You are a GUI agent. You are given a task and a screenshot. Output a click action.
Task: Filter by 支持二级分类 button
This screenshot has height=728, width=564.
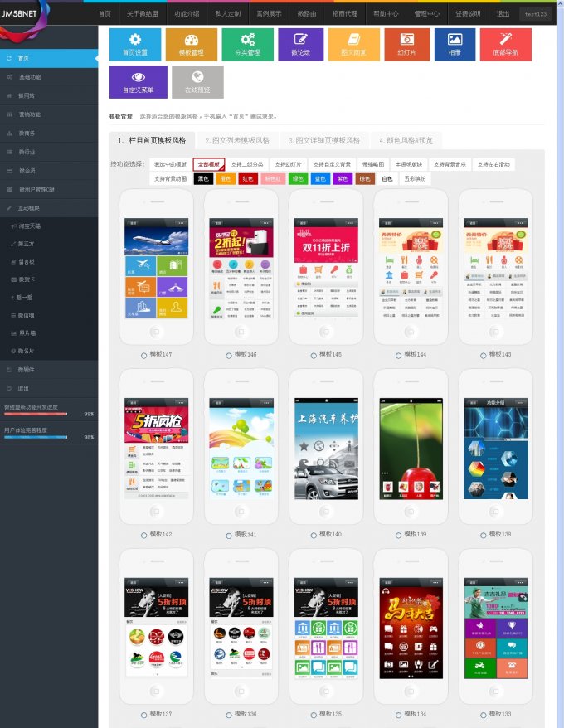click(247, 164)
